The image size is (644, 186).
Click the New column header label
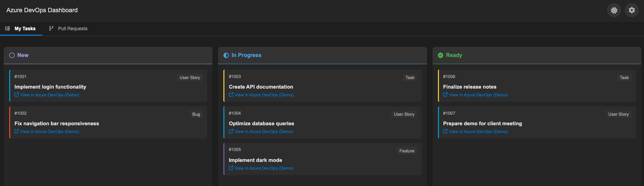[23, 55]
